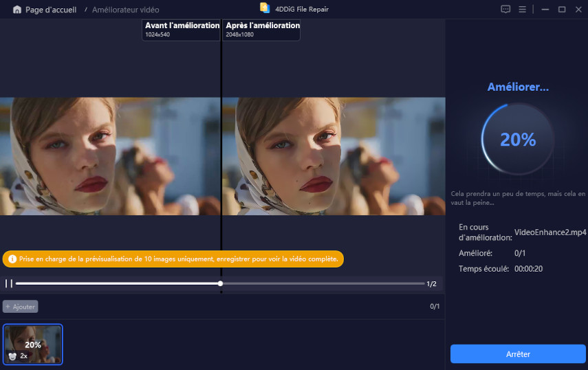
Task: Click the Ajouter button
Action: pyautogui.click(x=21, y=307)
